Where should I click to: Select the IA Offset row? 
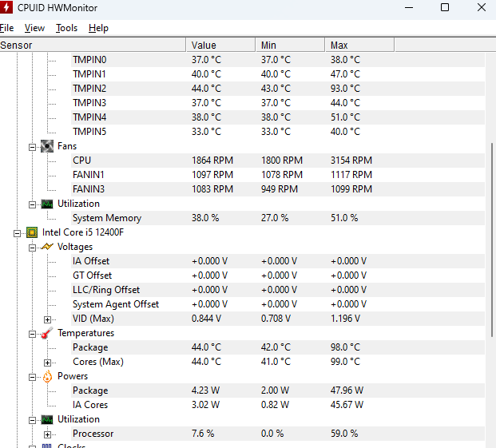[x=278, y=261]
